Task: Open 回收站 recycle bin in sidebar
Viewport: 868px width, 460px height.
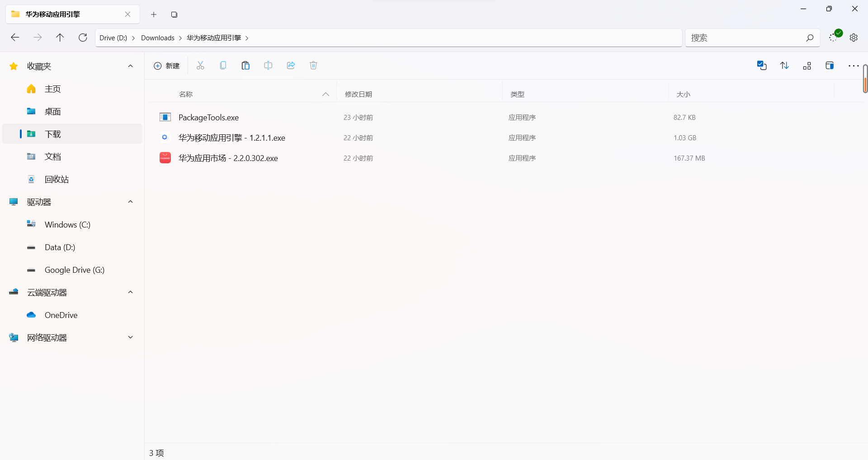Action: point(72,179)
